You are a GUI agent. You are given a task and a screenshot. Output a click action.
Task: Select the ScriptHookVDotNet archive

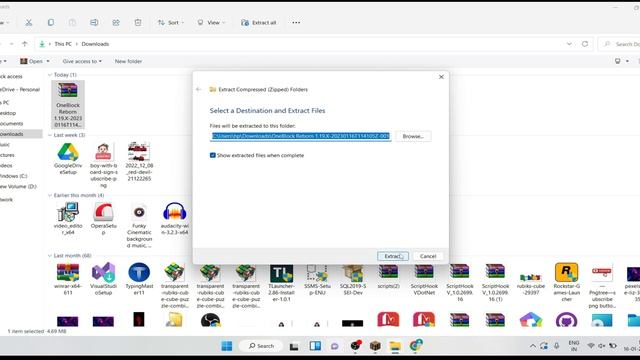click(424, 280)
